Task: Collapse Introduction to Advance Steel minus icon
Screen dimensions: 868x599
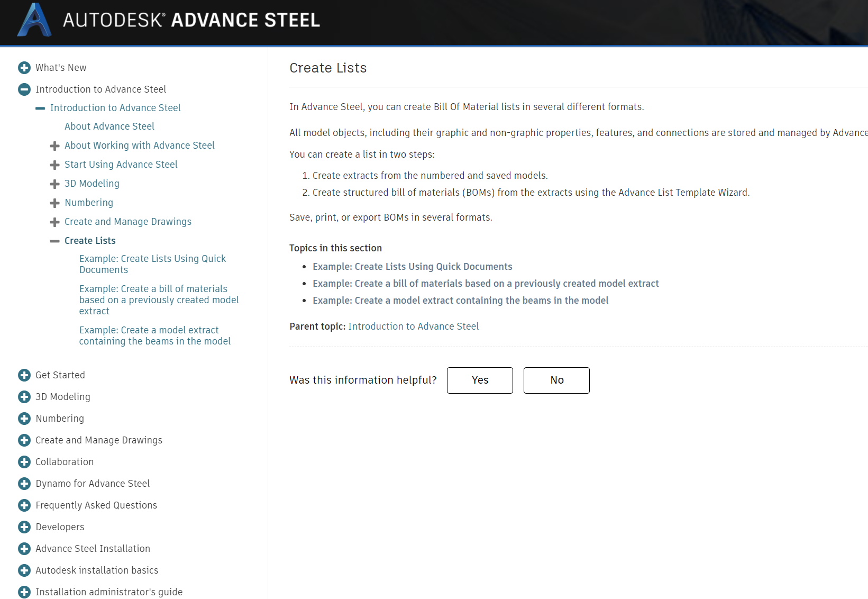Action: tap(24, 89)
